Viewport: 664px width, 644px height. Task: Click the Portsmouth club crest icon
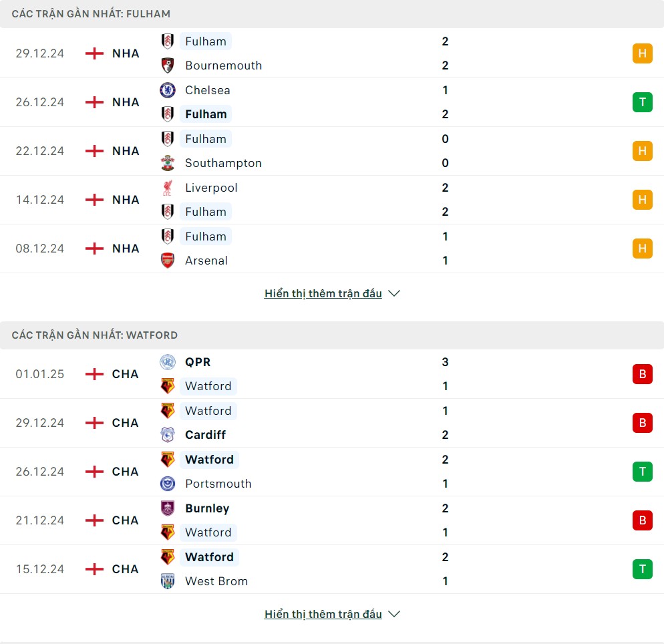[x=168, y=484]
